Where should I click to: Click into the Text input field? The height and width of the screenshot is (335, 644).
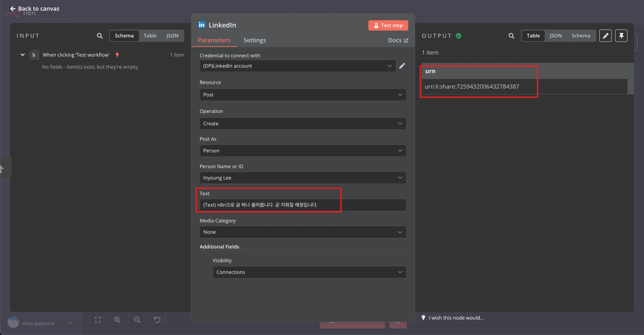point(303,205)
